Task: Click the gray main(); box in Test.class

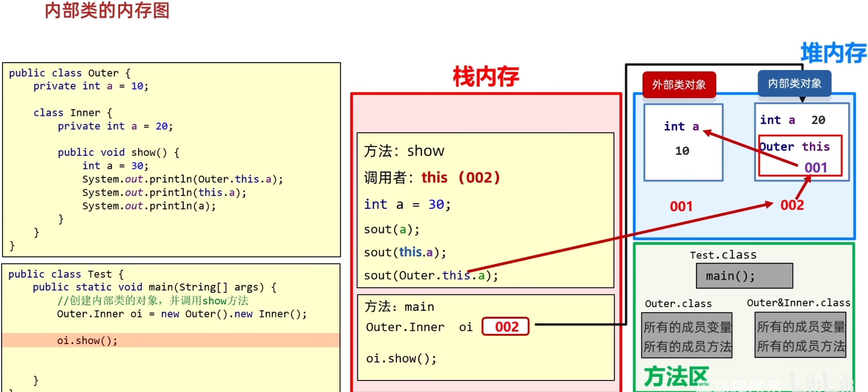Action: (744, 276)
